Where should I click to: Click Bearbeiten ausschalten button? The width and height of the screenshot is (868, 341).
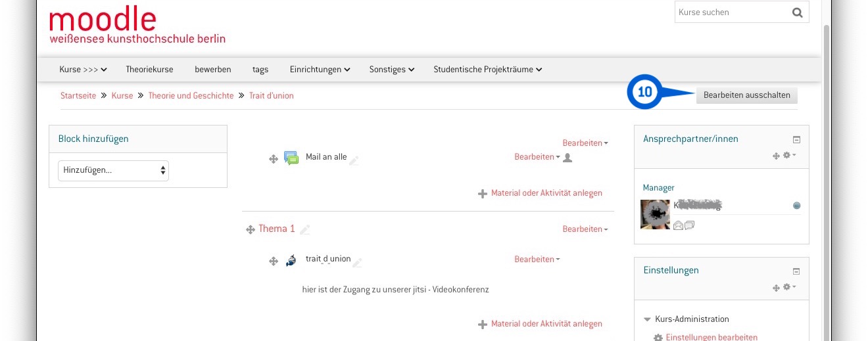point(747,95)
